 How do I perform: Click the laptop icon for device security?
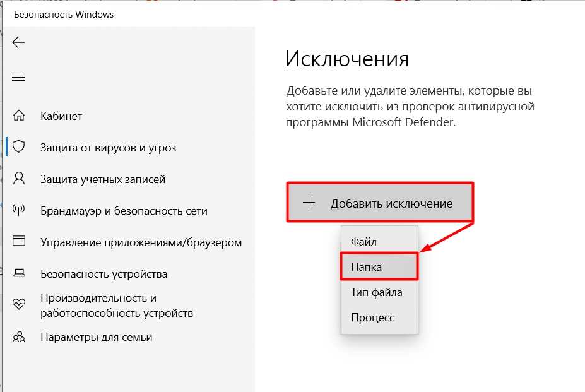[x=19, y=273]
